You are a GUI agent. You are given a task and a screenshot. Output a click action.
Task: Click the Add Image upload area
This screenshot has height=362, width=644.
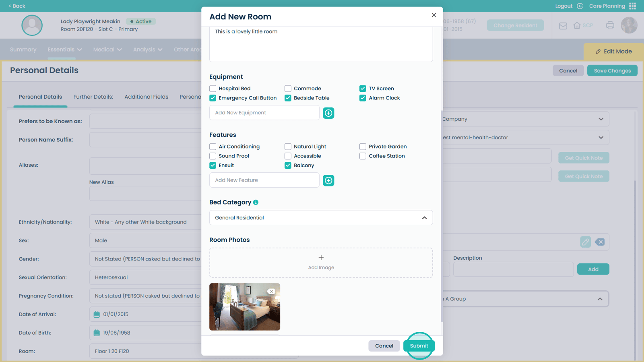tap(321, 263)
